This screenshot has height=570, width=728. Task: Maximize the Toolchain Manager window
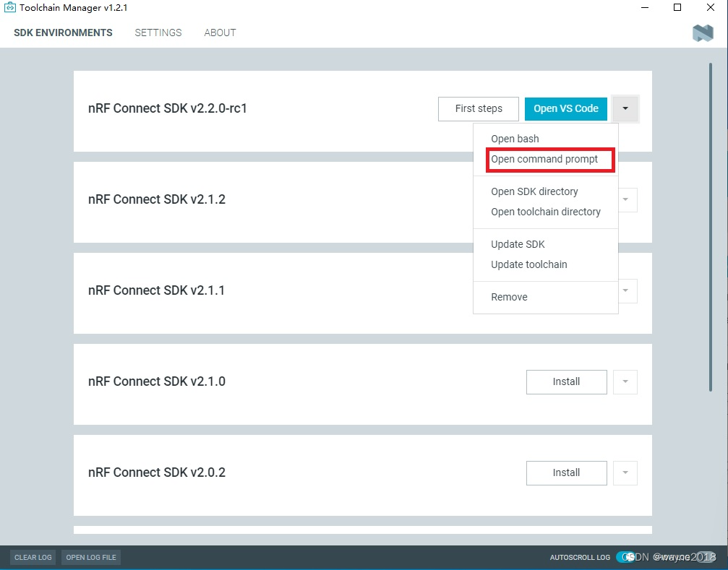(677, 7)
